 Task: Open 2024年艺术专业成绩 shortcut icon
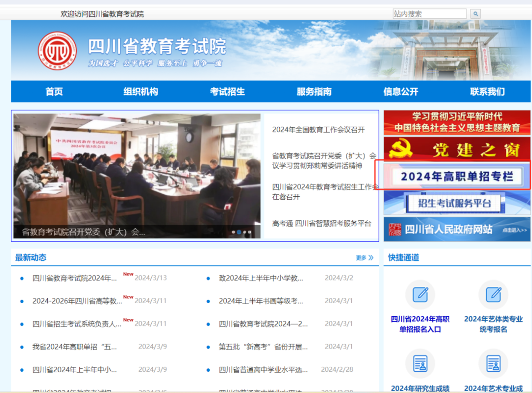coord(493,364)
